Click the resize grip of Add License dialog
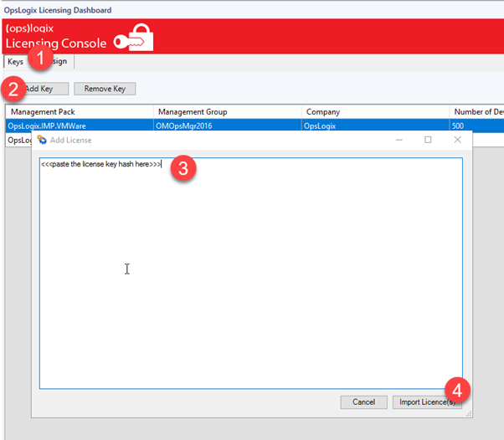 (469, 414)
